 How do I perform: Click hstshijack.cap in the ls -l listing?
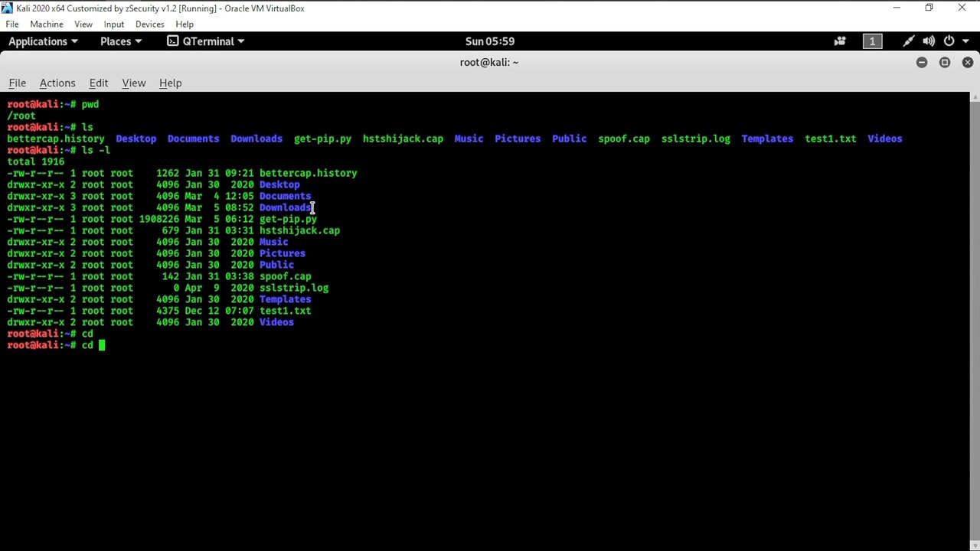click(x=299, y=230)
